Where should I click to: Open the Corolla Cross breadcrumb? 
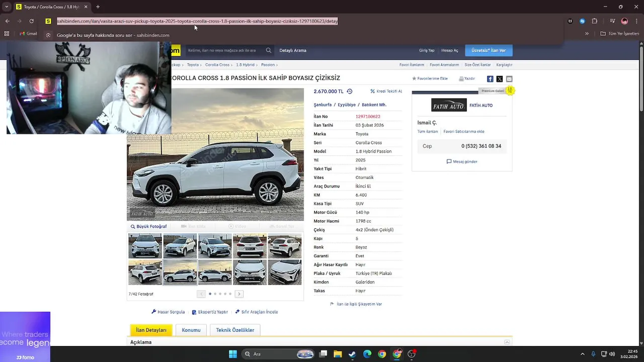(x=217, y=65)
